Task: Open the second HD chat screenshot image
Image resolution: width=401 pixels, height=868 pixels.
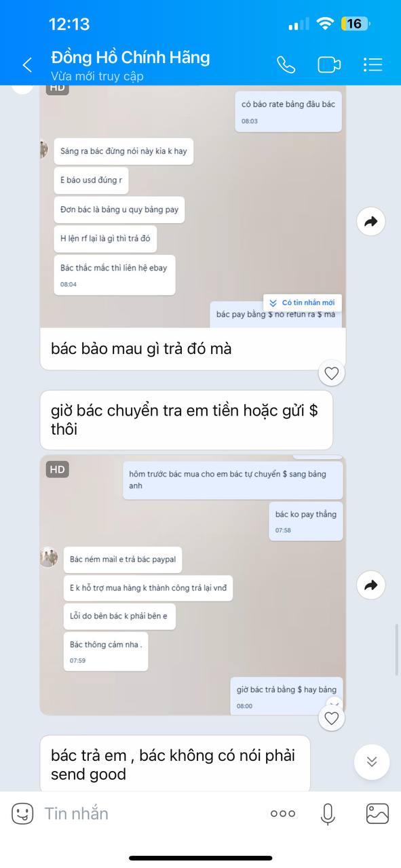Action: tap(193, 585)
